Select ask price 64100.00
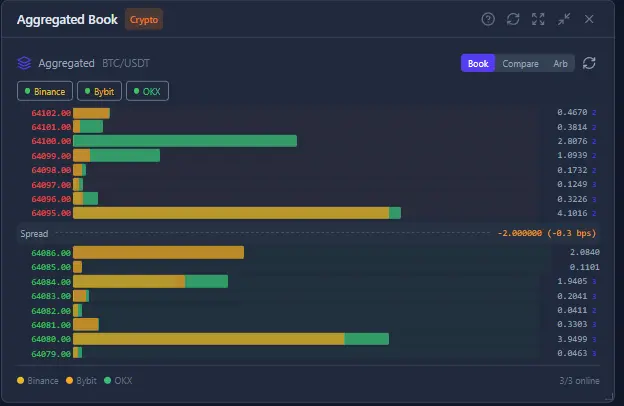This screenshot has height=406, width=624. point(51,141)
